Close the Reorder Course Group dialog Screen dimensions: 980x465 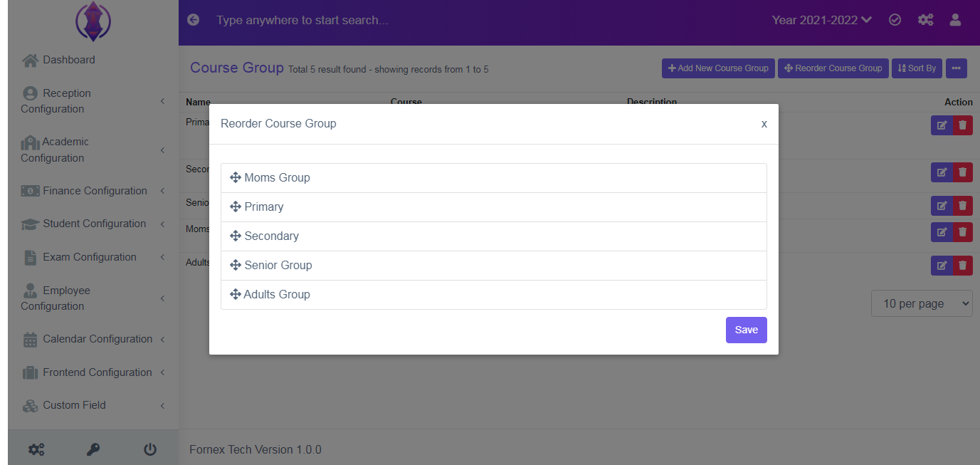click(764, 124)
